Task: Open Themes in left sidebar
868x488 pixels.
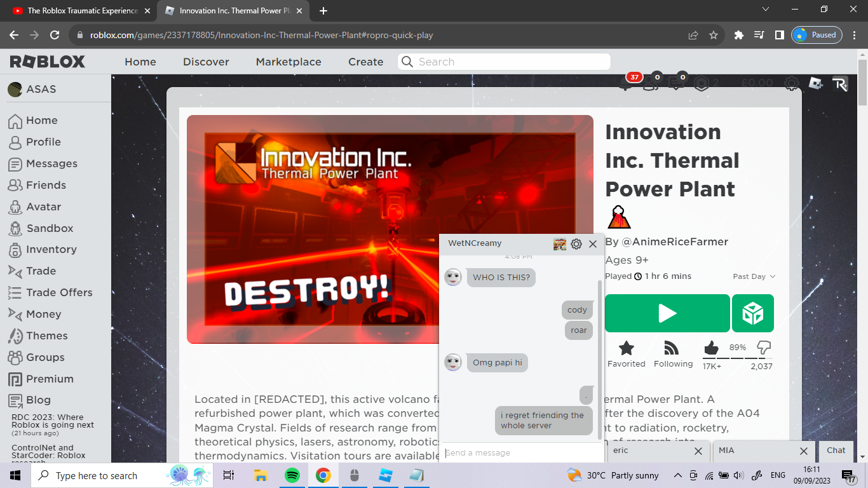Action: (x=37, y=335)
